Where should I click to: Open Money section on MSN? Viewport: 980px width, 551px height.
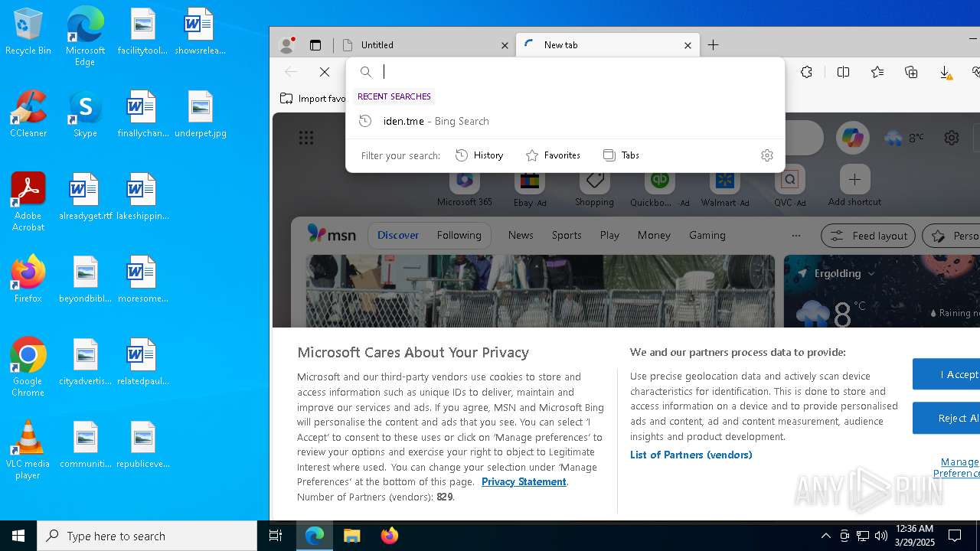click(654, 236)
